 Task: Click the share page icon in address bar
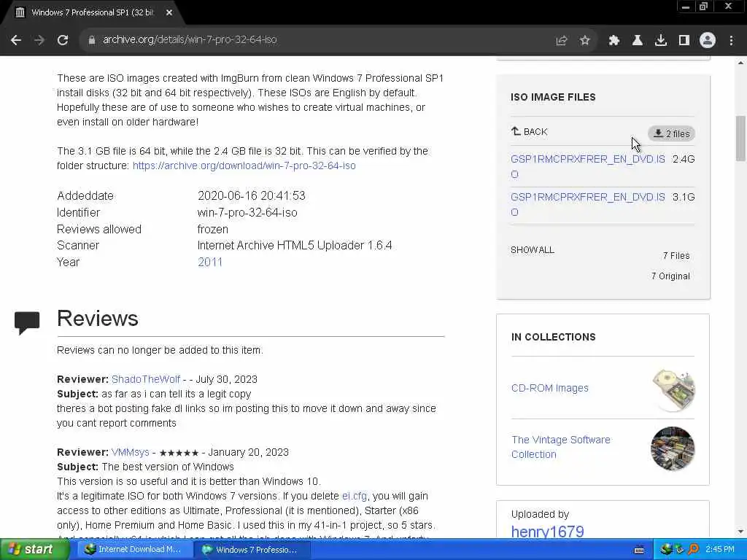pyautogui.click(x=561, y=41)
